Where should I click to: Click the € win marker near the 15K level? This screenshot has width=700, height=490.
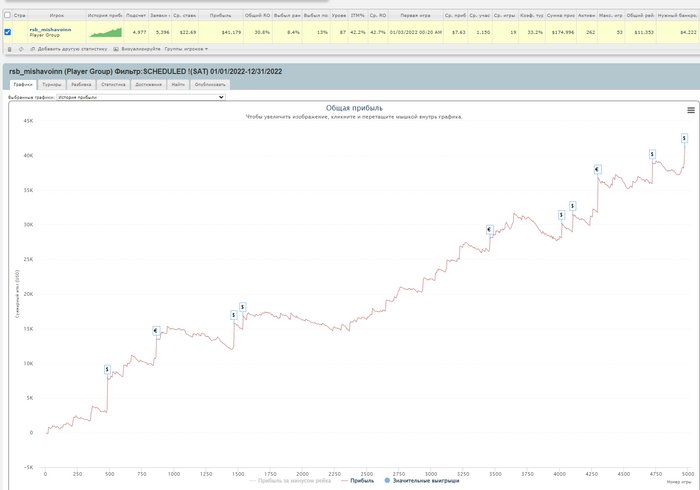pyautogui.click(x=156, y=331)
